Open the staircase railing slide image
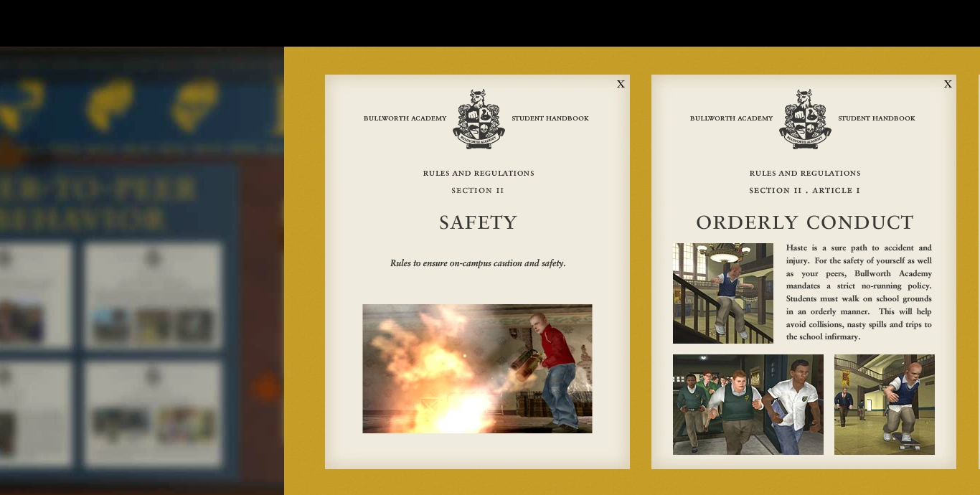Image resolution: width=980 pixels, height=495 pixels. pyautogui.click(x=723, y=293)
